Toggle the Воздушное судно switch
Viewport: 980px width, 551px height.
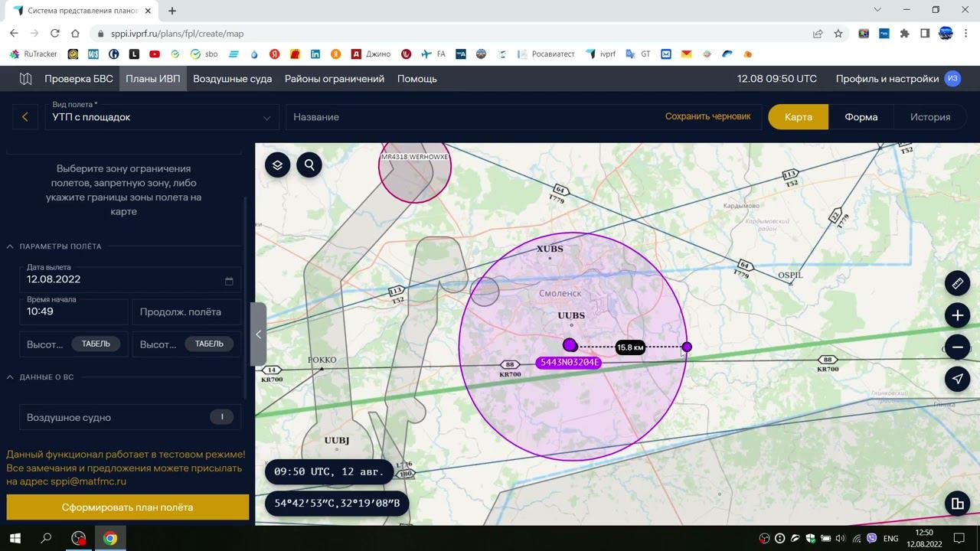222,417
